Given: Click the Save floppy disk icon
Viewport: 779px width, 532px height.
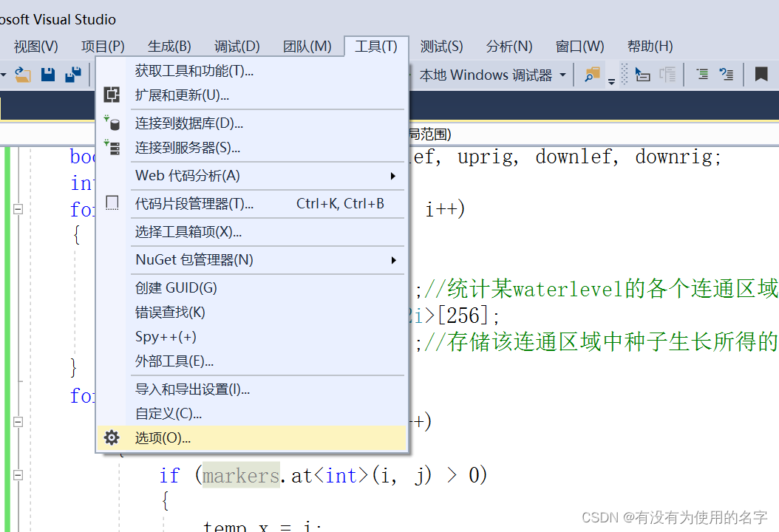Looking at the screenshot, I should [x=48, y=75].
